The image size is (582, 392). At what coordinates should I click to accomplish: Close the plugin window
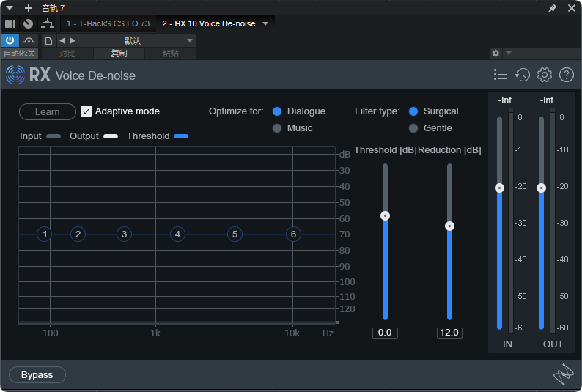572,8
